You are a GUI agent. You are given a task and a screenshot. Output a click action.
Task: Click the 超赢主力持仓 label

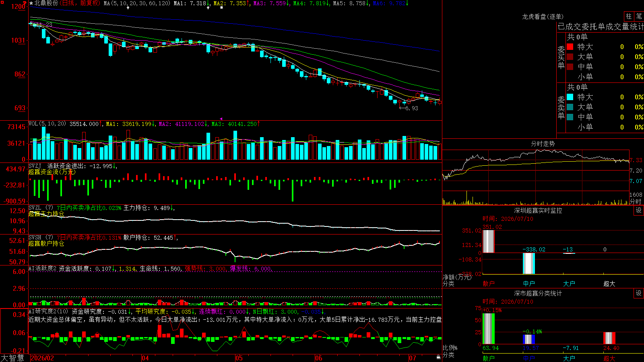[46, 214]
